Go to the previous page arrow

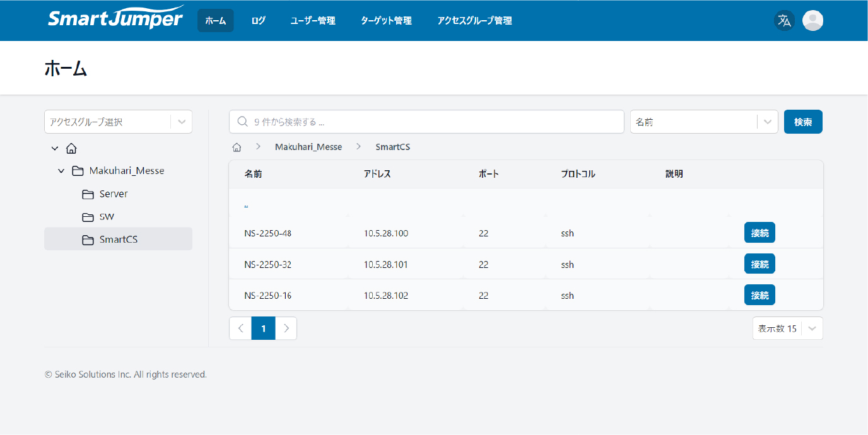[240, 328]
